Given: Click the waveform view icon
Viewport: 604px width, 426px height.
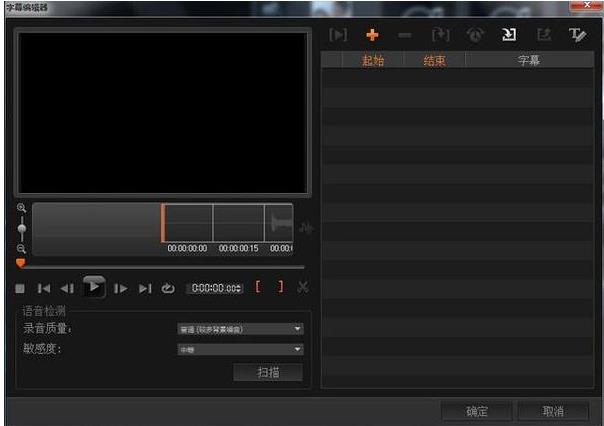Looking at the screenshot, I should [306, 228].
